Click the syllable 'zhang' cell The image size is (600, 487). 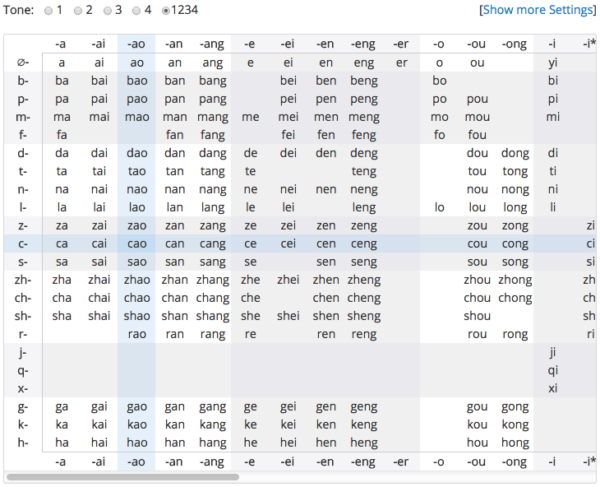click(x=212, y=280)
